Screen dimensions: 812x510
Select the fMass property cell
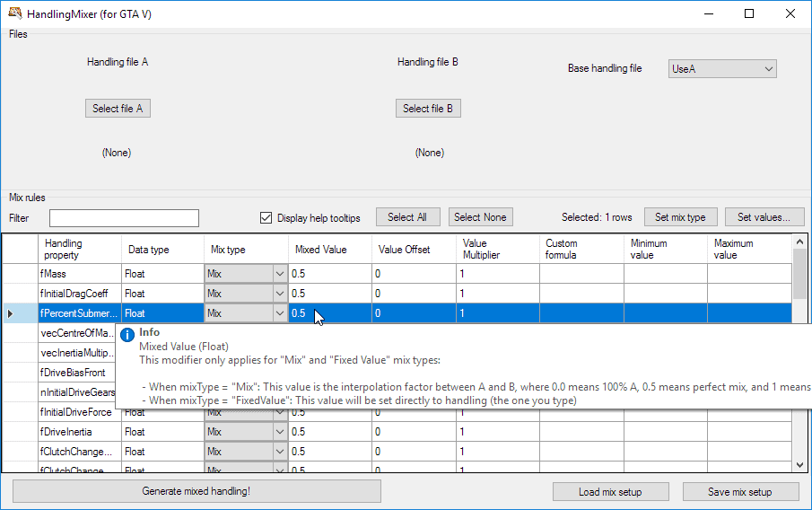80,274
